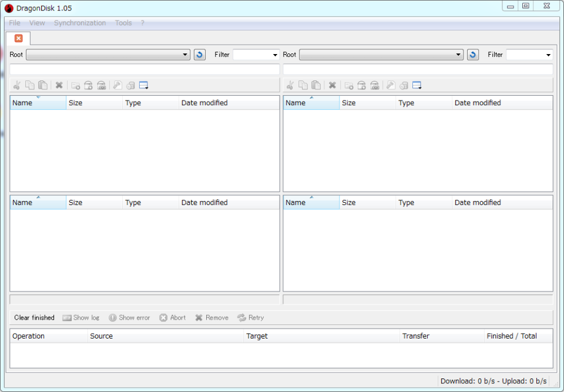The width and height of the screenshot is (564, 392).
Task: Click the create bucket icon in right pane toolbar
Action: [x=361, y=85]
